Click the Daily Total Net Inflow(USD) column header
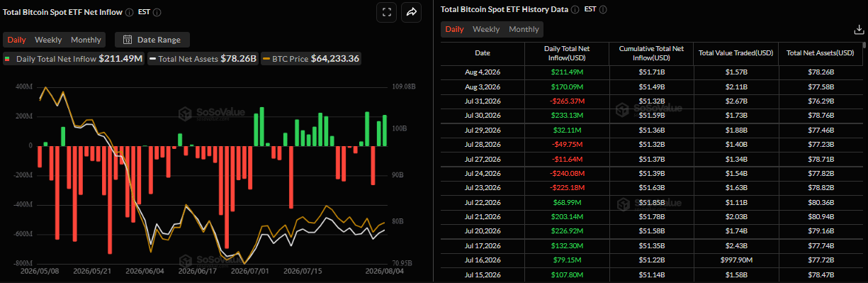 pyautogui.click(x=566, y=53)
